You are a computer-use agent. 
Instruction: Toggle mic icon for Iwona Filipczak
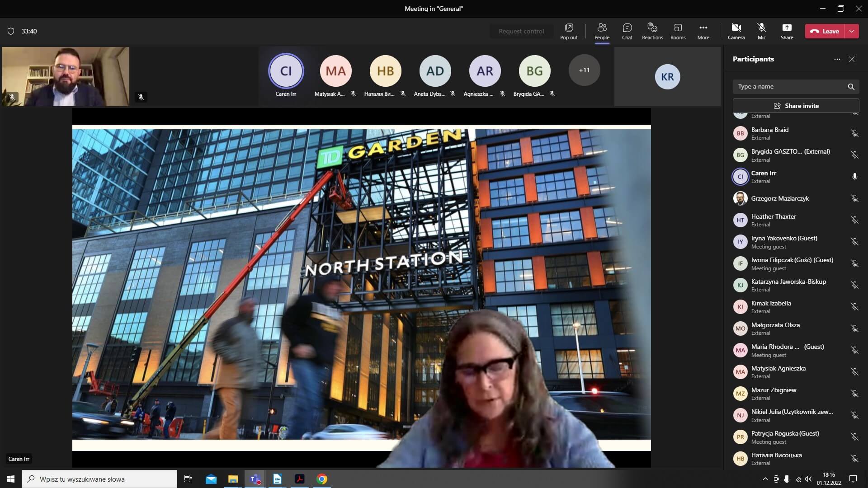tap(854, 263)
